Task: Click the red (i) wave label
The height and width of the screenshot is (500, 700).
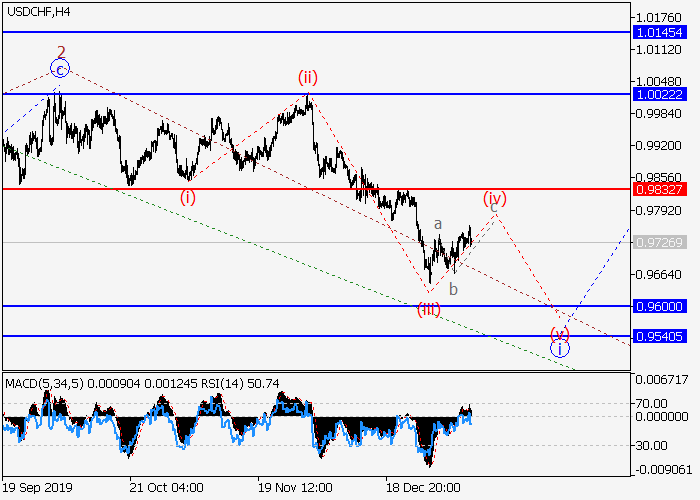Action: (188, 197)
